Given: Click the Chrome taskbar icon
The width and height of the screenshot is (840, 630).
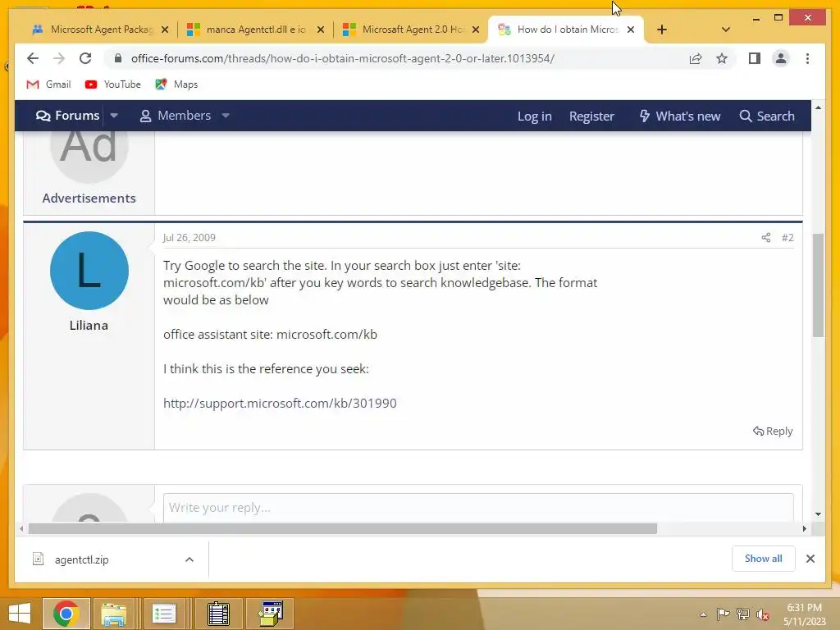Looking at the screenshot, I should pyautogui.click(x=66, y=614).
